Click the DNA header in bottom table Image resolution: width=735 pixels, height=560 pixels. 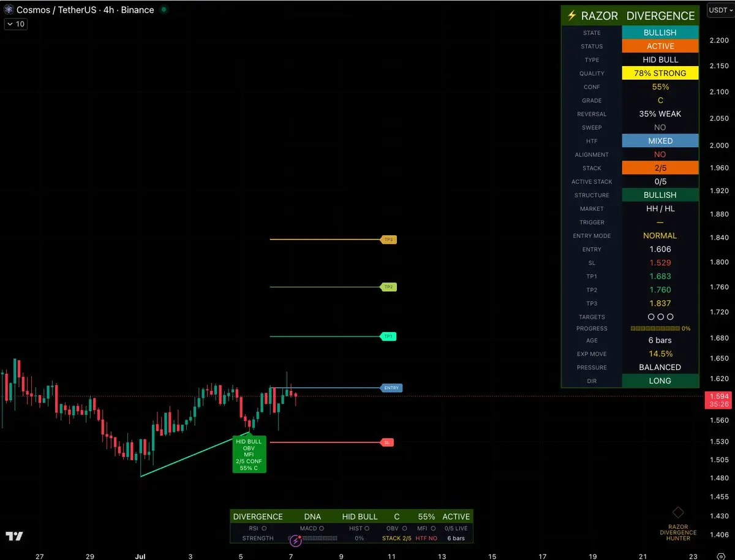tap(312, 516)
